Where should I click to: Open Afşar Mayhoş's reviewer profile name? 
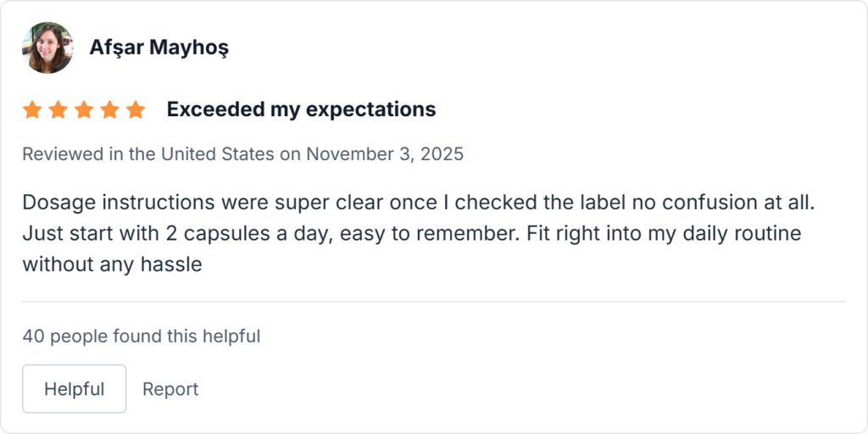click(159, 47)
